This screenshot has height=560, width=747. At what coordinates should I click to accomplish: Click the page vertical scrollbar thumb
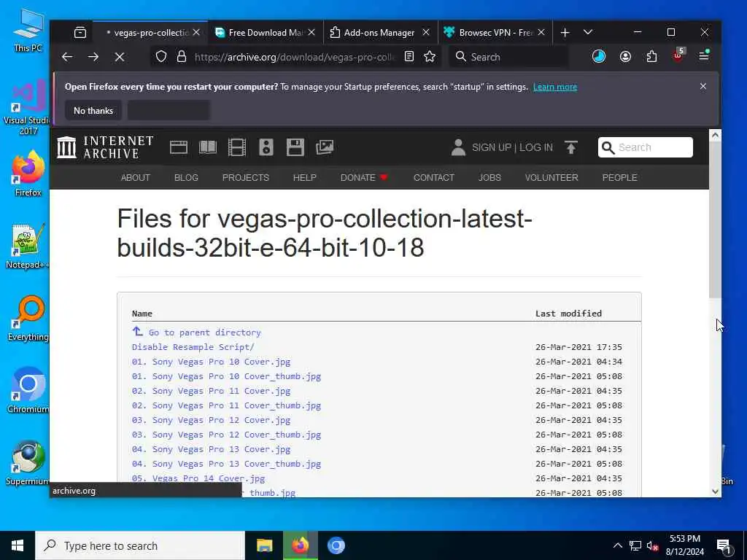pyautogui.click(x=715, y=220)
